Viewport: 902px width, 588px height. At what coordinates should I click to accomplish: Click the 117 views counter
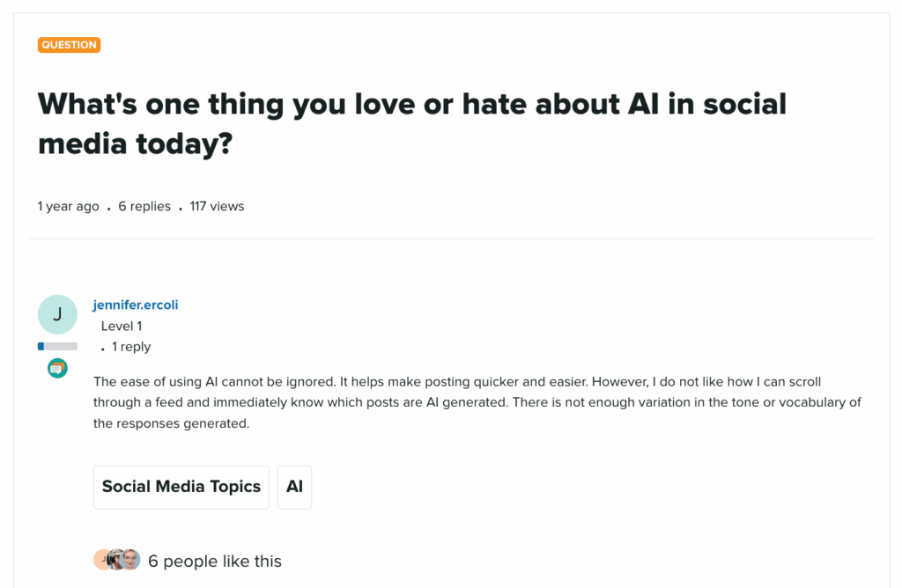pyautogui.click(x=217, y=206)
